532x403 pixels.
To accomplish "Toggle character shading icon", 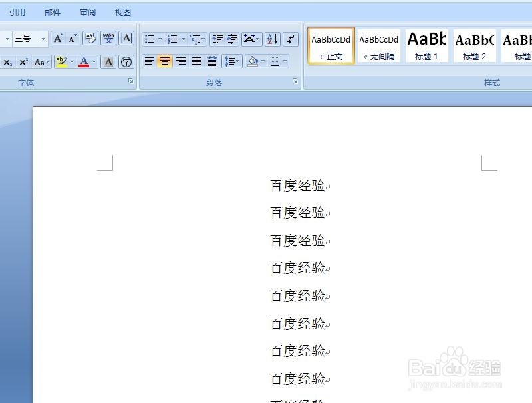I will pyautogui.click(x=108, y=62).
